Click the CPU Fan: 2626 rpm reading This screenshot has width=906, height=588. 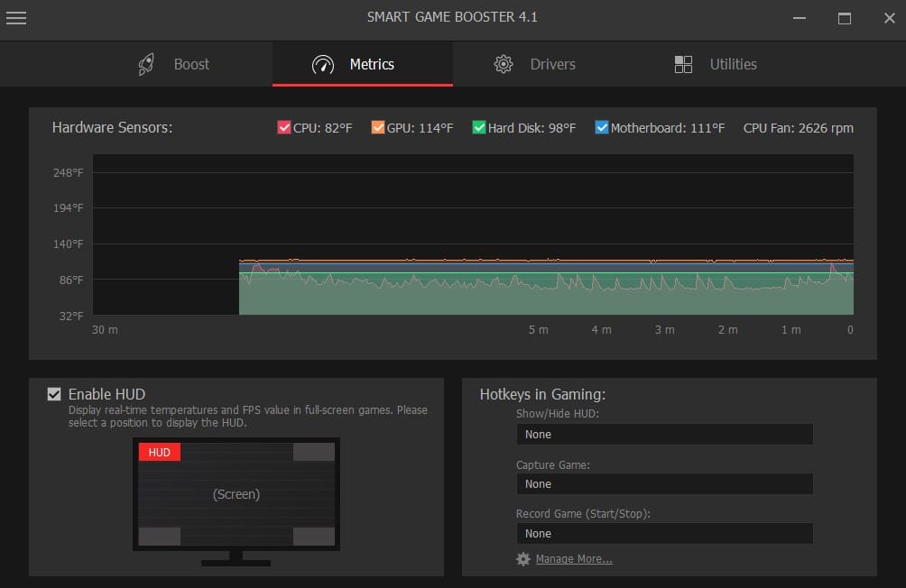click(798, 128)
